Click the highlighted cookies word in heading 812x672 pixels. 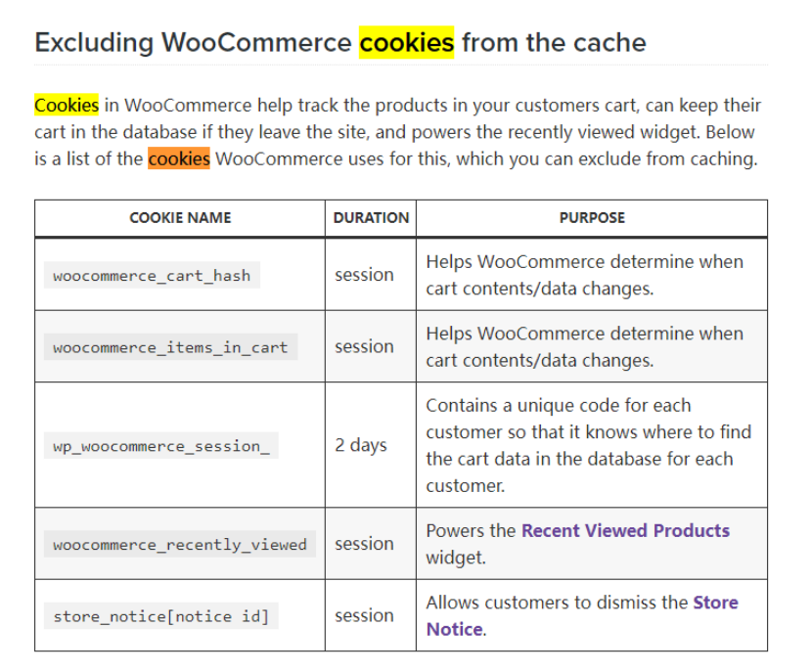click(x=407, y=42)
